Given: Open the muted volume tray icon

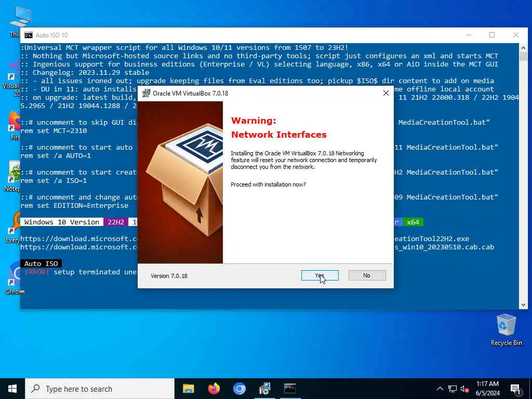Looking at the screenshot, I should point(464,389).
